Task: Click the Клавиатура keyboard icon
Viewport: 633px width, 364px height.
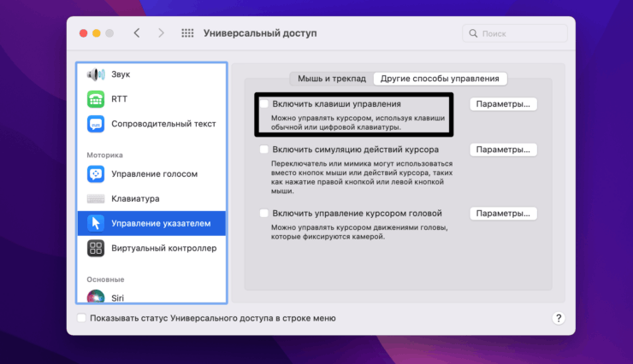Action: point(96,199)
